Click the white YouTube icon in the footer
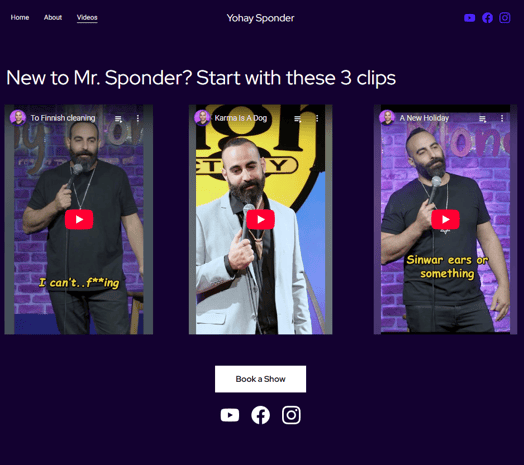This screenshot has height=465, width=524. 230,415
